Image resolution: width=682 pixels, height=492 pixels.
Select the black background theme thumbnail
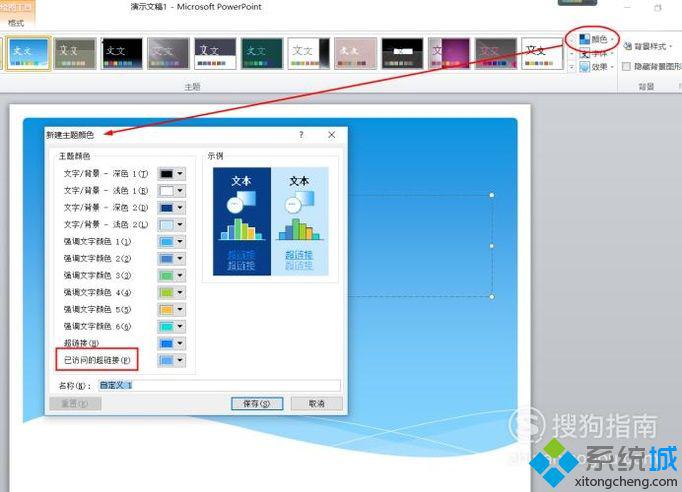[x=122, y=53]
